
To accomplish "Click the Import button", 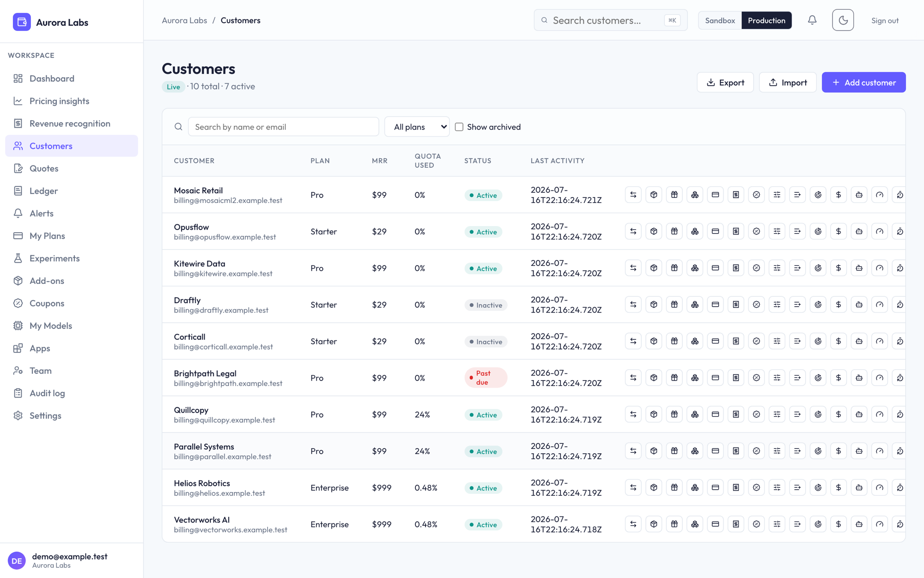I will pos(788,82).
